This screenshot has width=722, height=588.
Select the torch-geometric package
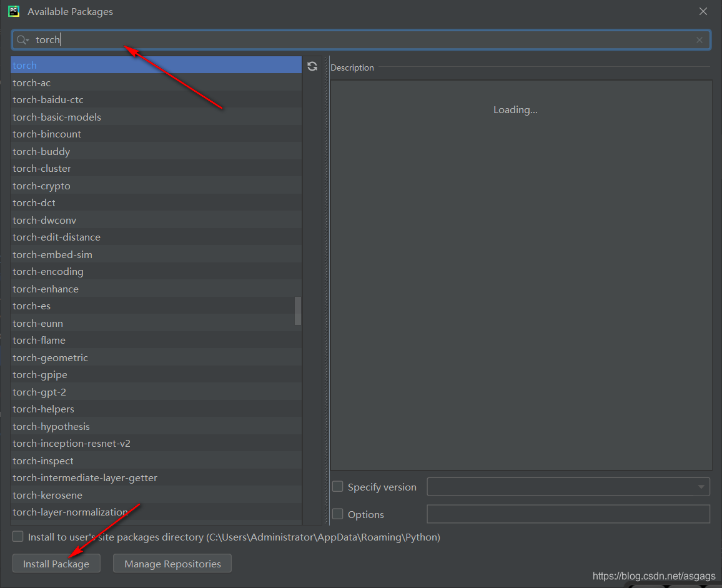tap(156, 357)
